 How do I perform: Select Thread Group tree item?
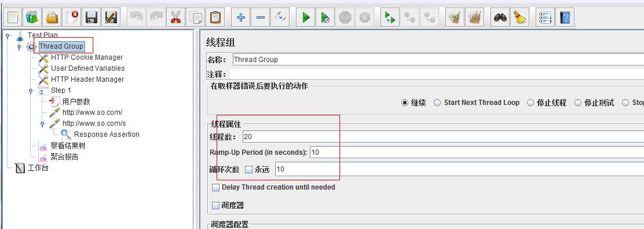[61, 46]
